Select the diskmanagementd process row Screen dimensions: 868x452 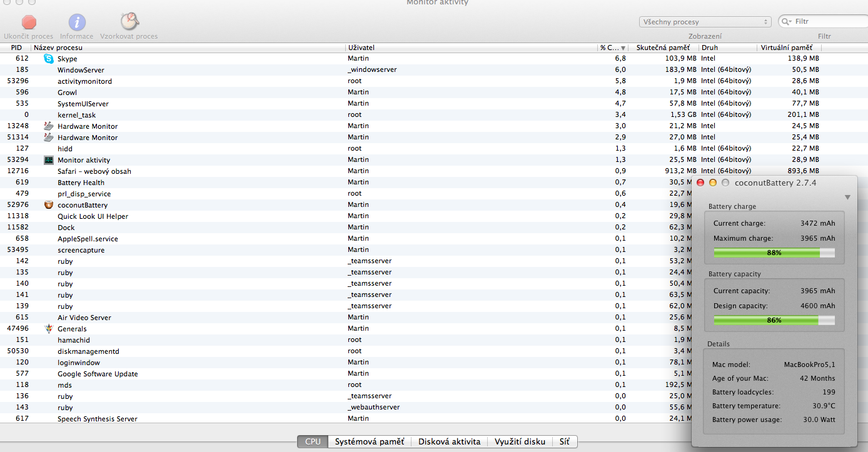click(x=346, y=351)
